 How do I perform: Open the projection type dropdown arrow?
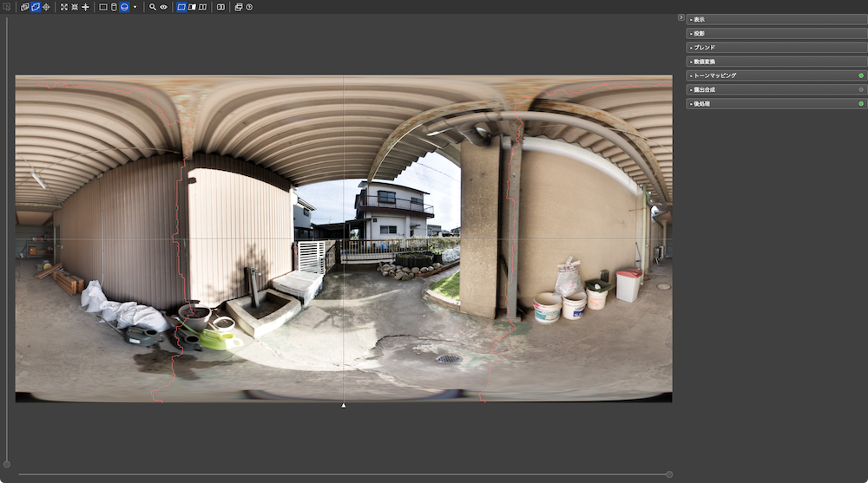(x=135, y=7)
